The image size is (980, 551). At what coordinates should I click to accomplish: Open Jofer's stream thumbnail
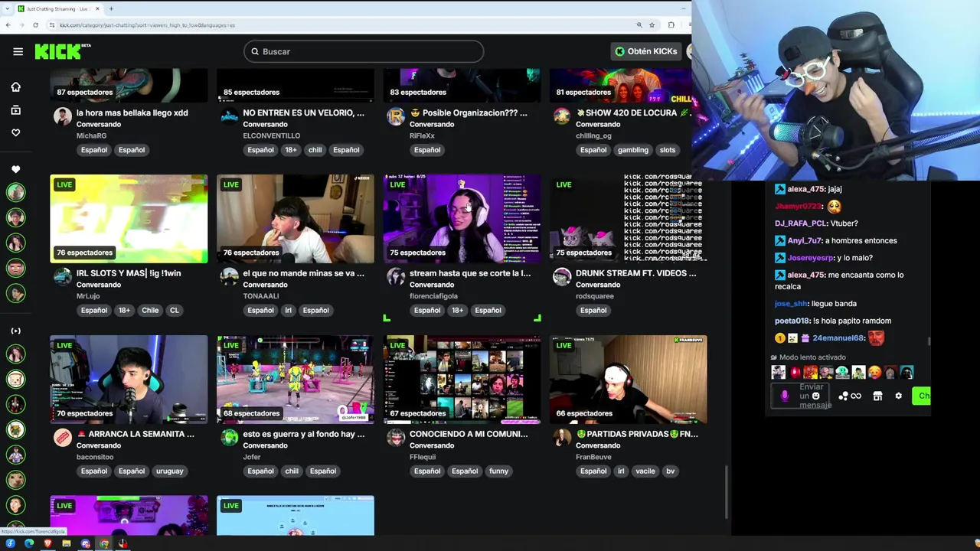point(296,380)
